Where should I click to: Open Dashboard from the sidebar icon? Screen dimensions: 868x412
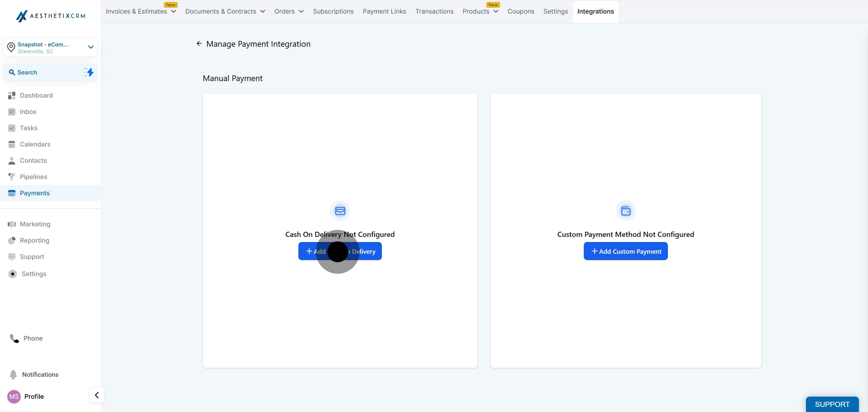click(12, 95)
